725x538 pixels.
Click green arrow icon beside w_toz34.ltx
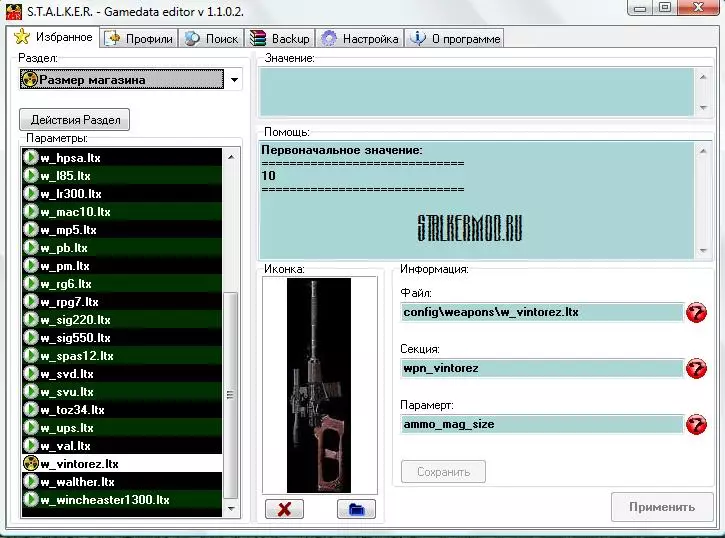pos(31,410)
